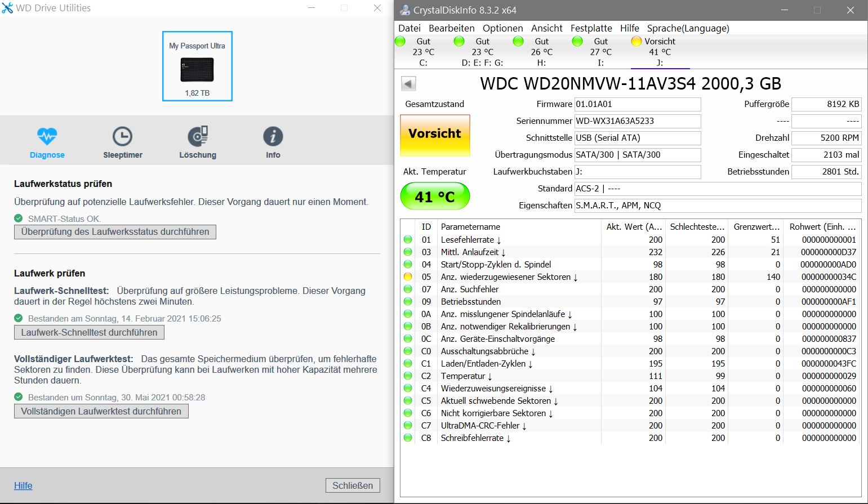
Task: Click status dot for Anz. Suchfehler row
Action: 408,289
